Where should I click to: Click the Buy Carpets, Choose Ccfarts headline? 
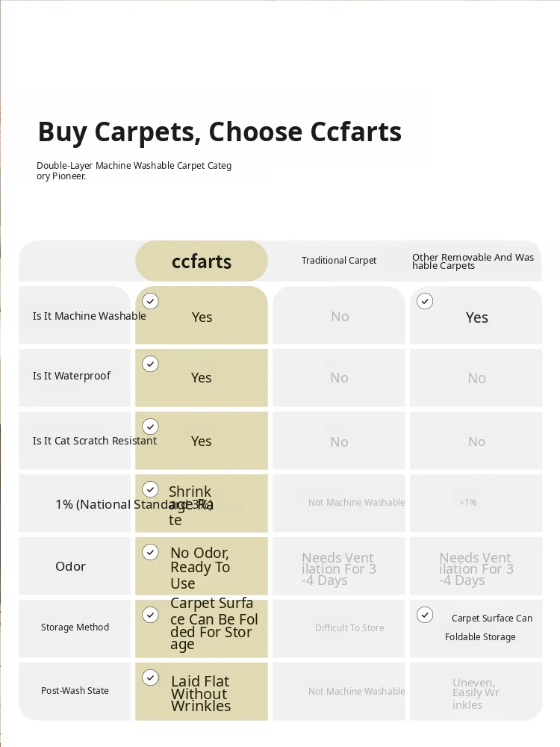point(220,132)
